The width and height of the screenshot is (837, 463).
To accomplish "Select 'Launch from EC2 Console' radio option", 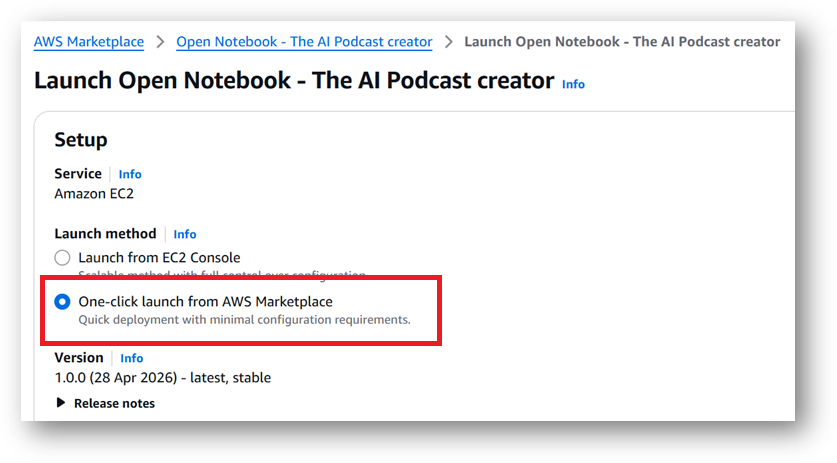I will (62, 258).
